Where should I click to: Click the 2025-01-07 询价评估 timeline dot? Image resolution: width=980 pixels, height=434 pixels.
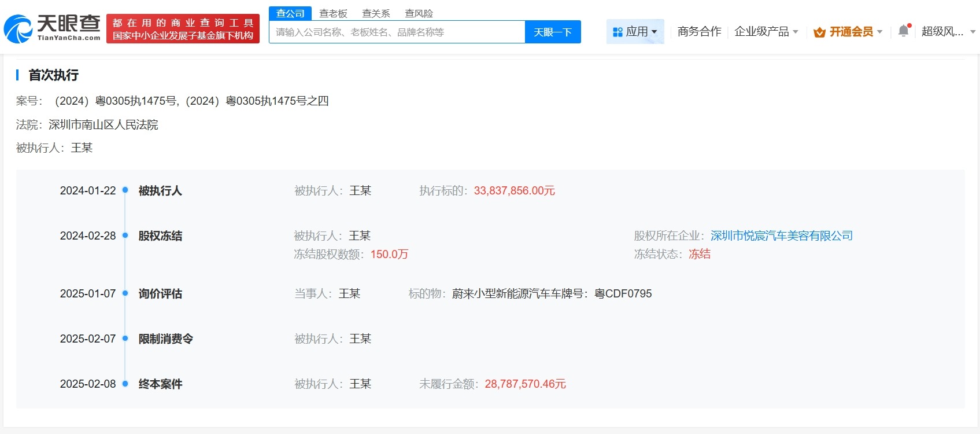point(125,293)
